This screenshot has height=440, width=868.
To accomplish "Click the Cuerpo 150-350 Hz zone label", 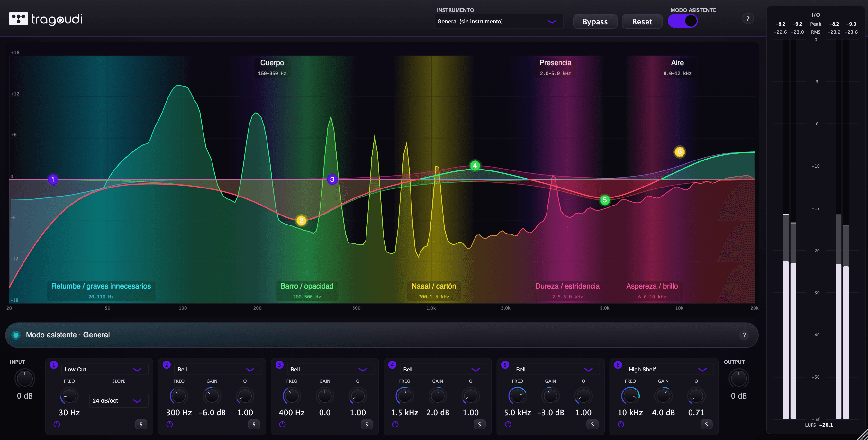I will pyautogui.click(x=272, y=68).
